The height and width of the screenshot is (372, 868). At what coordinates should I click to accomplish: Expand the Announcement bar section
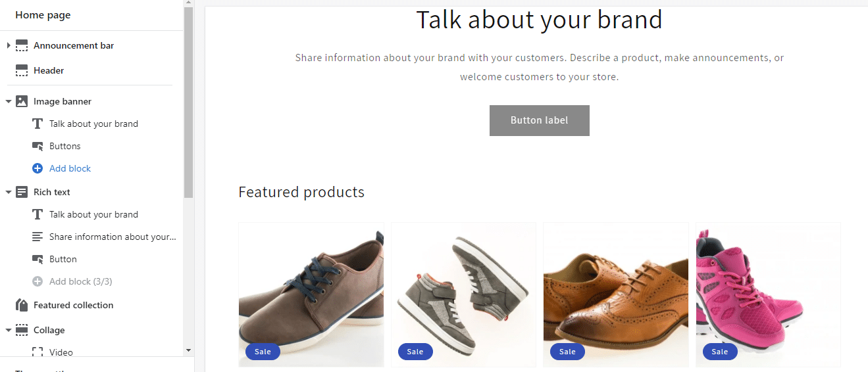click(9, 45)
